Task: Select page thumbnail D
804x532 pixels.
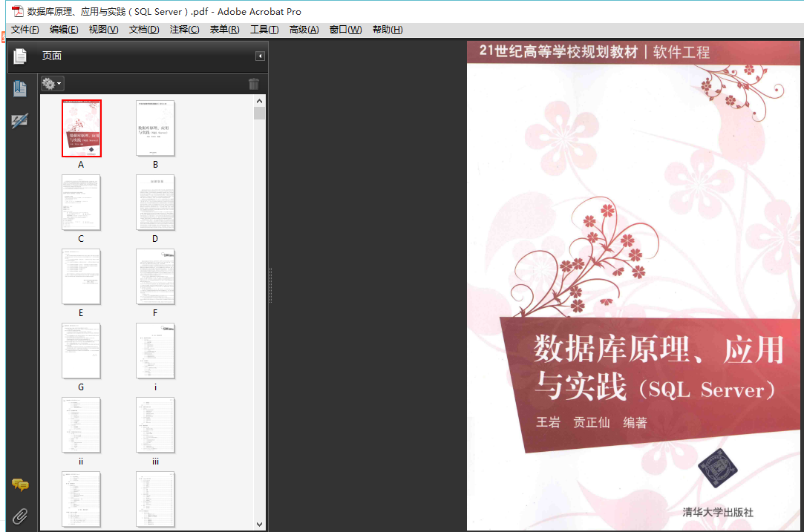Action: pyautogui.click(x=155, y=203)
